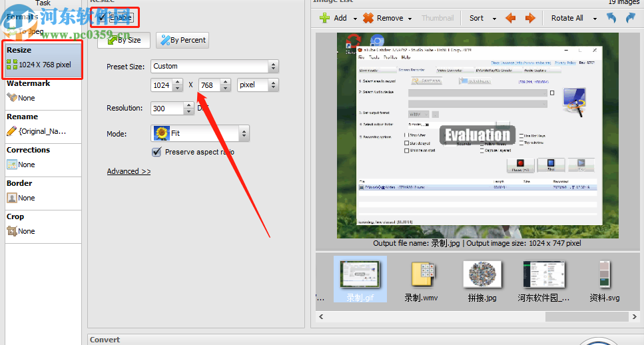Select the 拼接.jpg thumbnail
Screen dimensions: 644x345
(482, 281)
